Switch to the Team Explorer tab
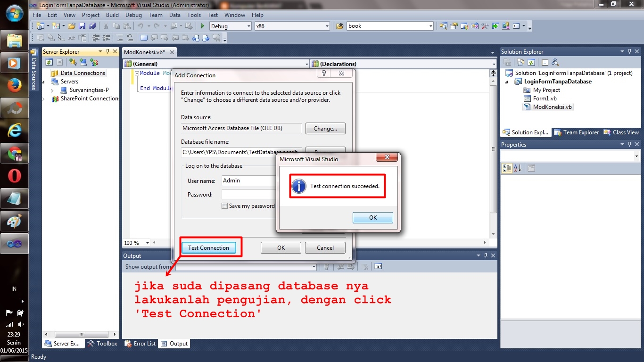644x362 pixels. (x=576, y=132)
